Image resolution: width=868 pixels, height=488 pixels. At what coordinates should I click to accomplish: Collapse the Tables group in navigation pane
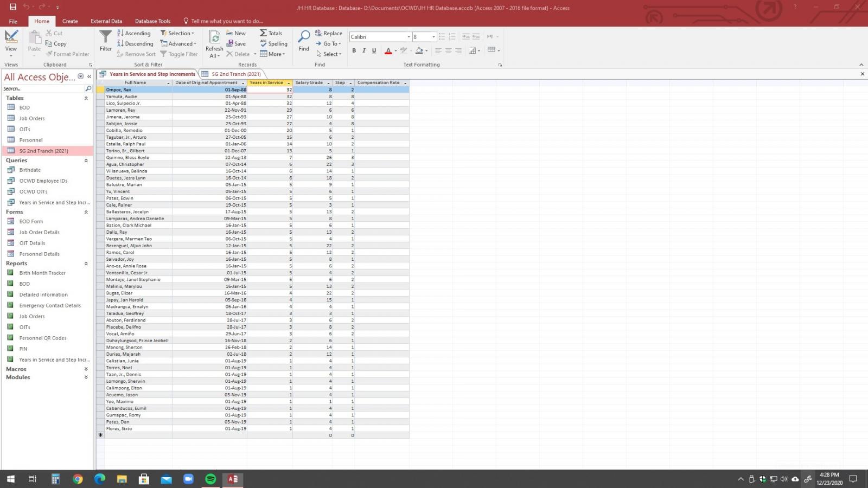tap(86, 98)
